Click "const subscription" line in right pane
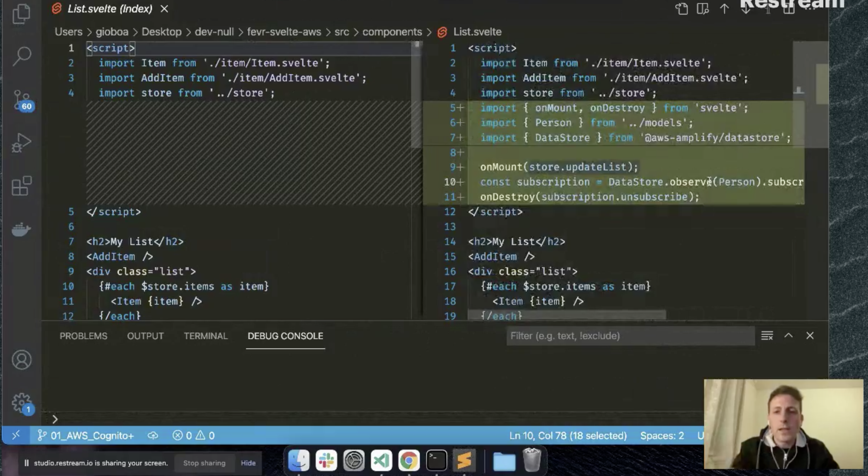 point(641,182)
